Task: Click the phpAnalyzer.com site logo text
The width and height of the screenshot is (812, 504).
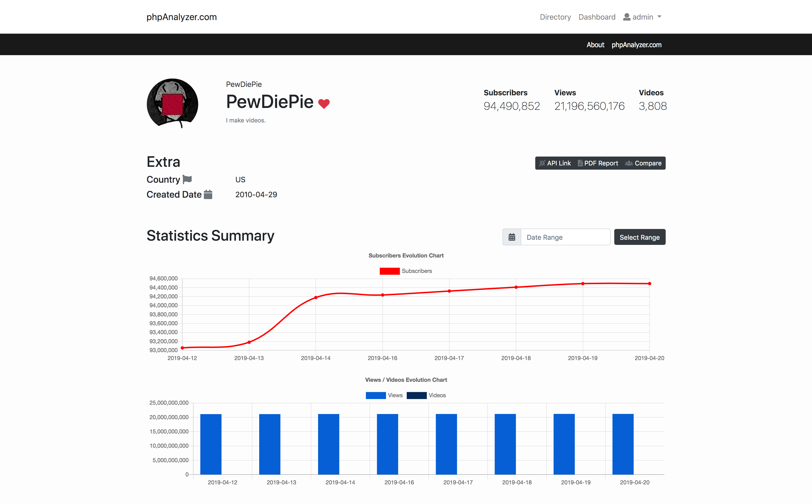Action: point(182,17)
